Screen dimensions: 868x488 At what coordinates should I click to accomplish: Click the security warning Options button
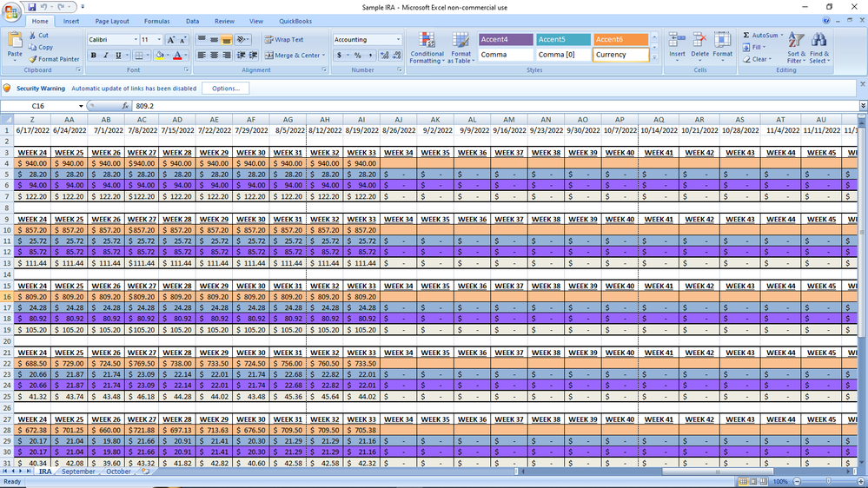pos(225,89)
